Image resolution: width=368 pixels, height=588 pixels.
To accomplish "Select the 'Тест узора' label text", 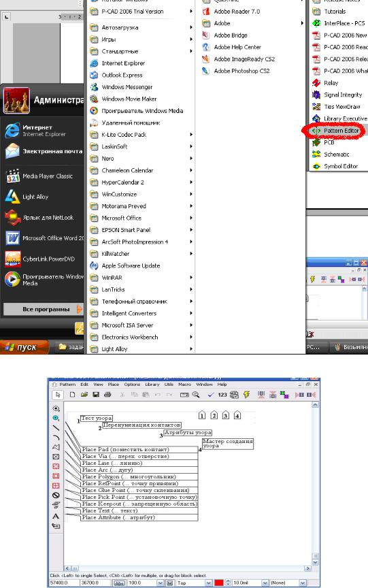I will [x=97, y=418].
